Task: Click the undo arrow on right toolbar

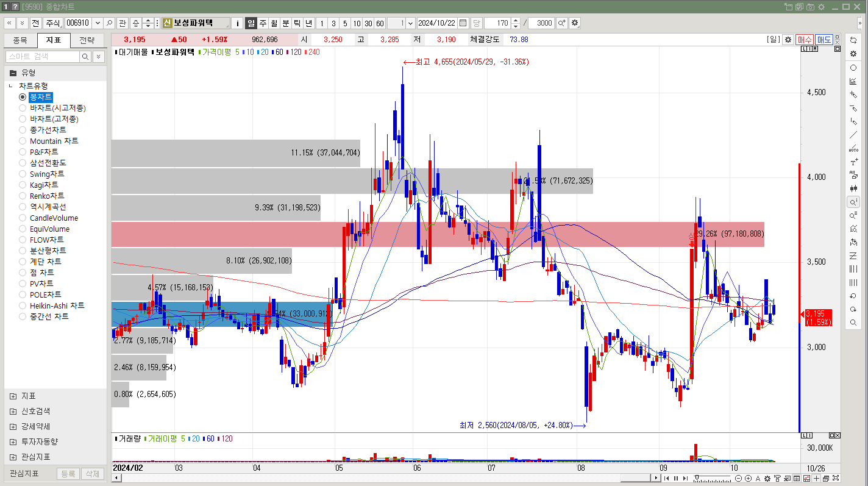Action: [853, 296]
